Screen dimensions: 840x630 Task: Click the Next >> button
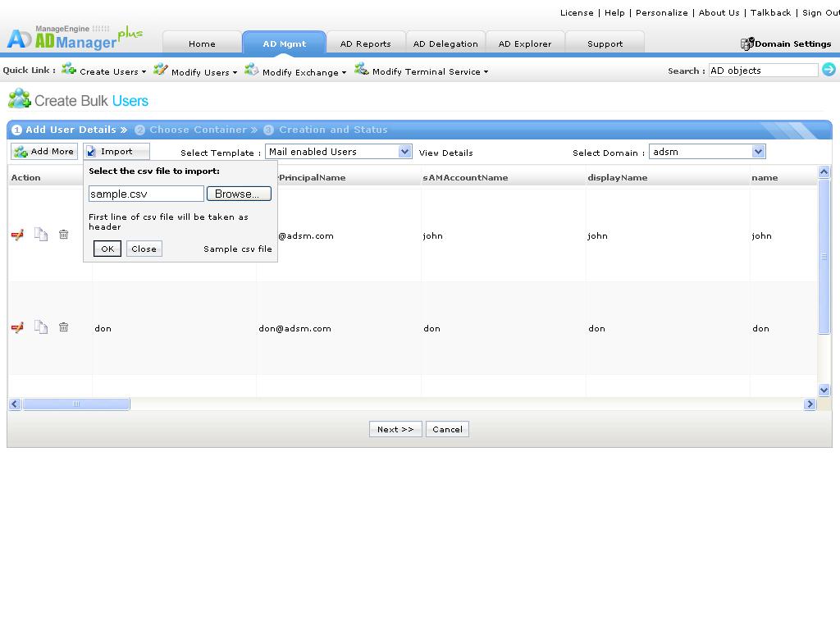(x=395, y=429)
